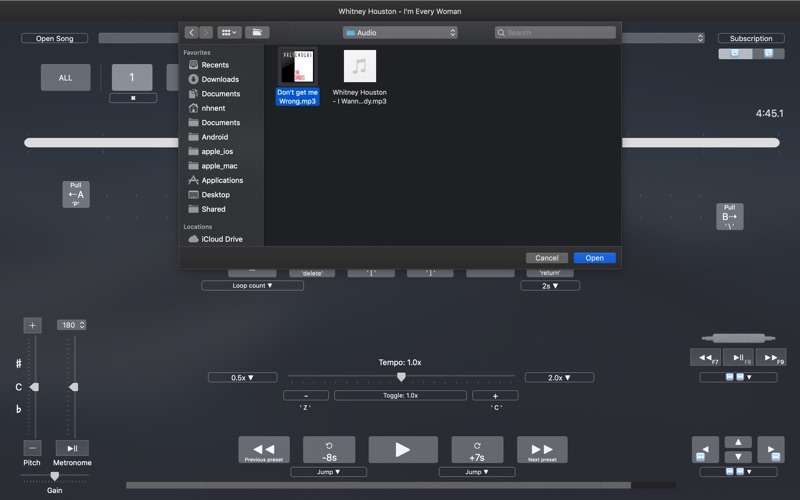Click the Tempo slider handle
The image size is (800, 500).
click(401, 377)
